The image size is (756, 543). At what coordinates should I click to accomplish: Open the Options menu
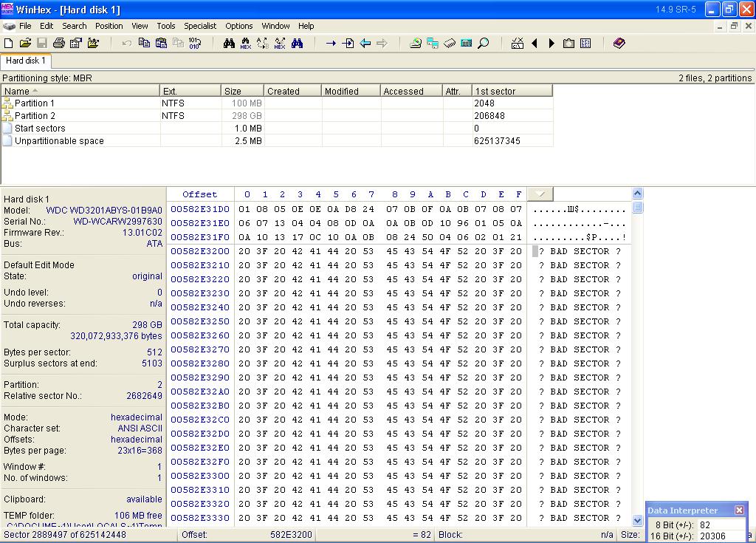tap(239, 26)
